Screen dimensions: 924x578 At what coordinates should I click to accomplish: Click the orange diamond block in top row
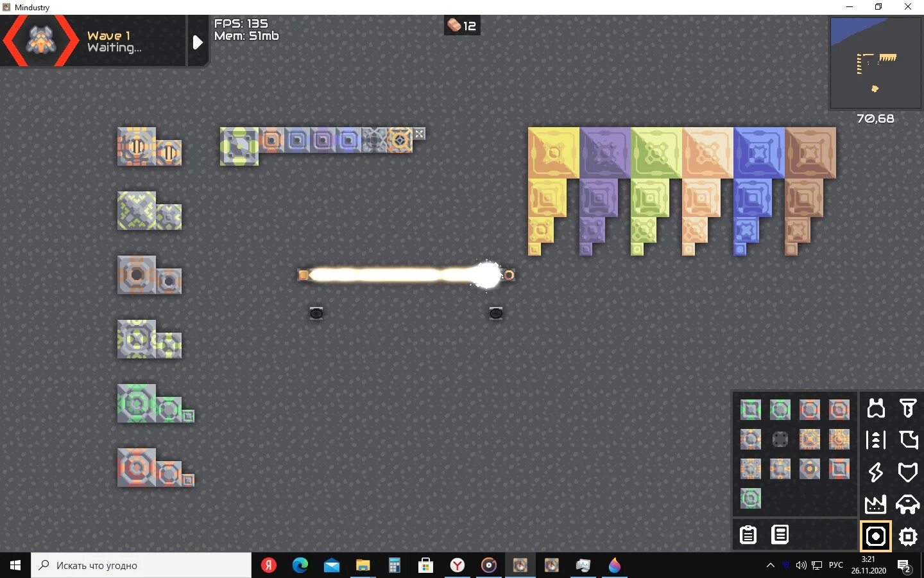pyautogui.click(x=400, y=140)
